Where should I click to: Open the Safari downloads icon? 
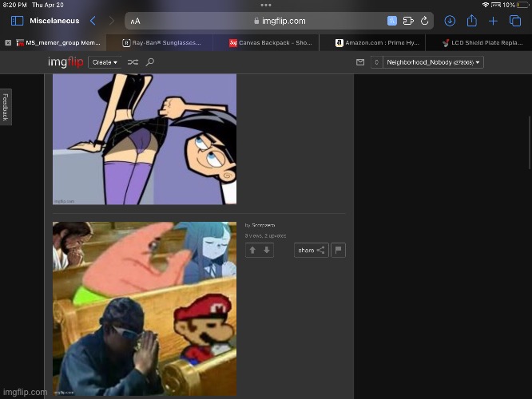pos(450,21)
